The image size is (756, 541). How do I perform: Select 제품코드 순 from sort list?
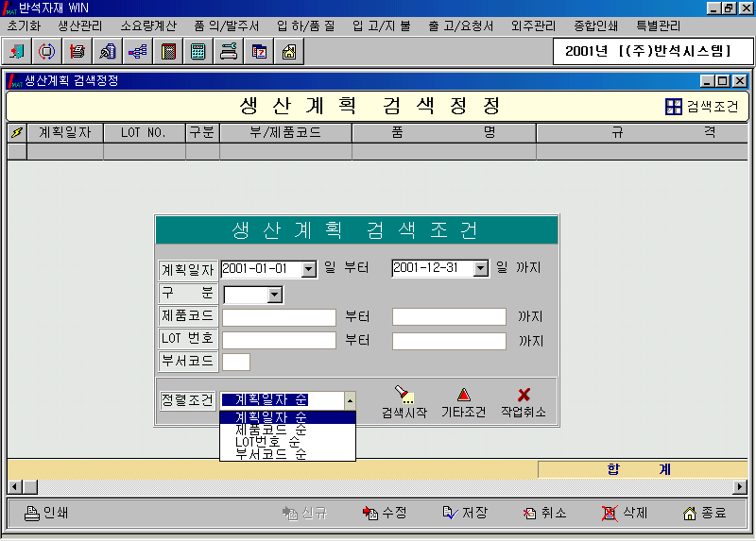coord(270,430)
